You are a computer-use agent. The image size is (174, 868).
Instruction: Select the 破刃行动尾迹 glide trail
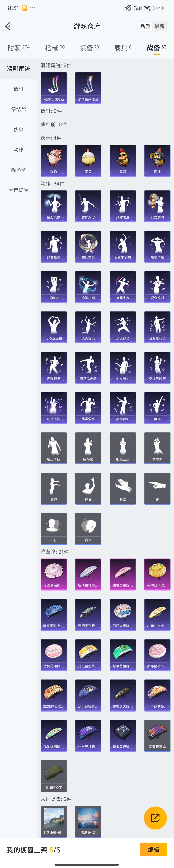coord(54,88)
